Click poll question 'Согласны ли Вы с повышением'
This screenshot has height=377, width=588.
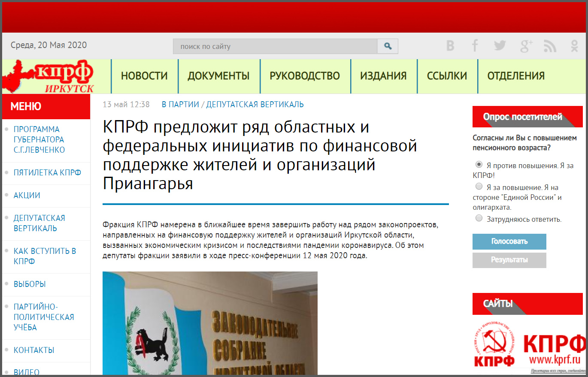[524, 143]
